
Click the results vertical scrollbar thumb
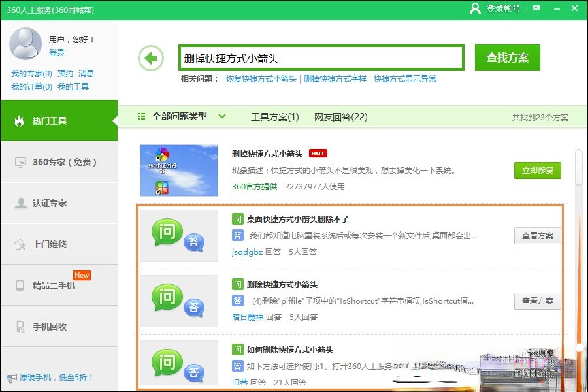pyautogui.click(x=579, y=167)
